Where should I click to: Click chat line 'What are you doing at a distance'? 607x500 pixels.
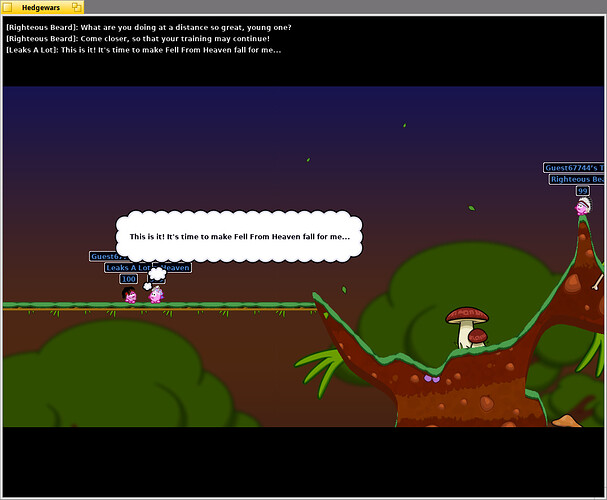(149, 27)
